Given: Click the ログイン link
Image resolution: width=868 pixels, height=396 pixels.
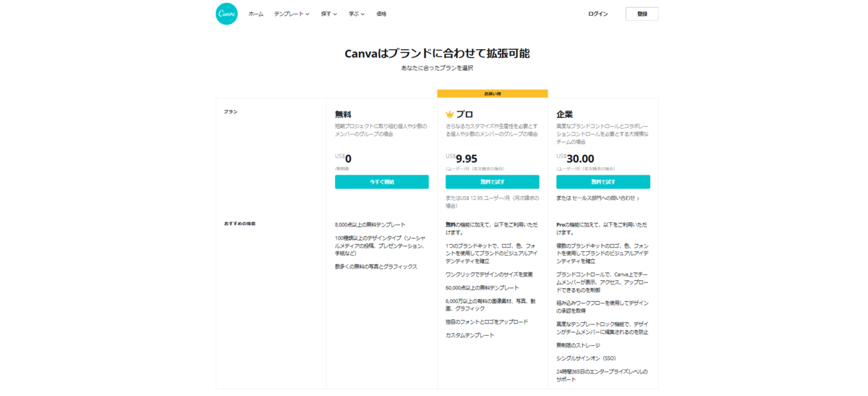Looking at the screenshot, I should click(598, 14).
